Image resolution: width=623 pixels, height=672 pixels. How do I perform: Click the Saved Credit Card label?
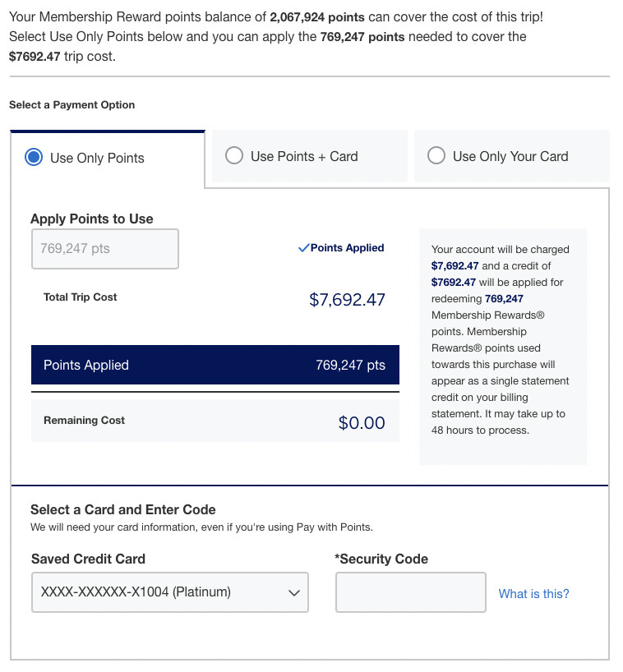(x=88, y=559)
